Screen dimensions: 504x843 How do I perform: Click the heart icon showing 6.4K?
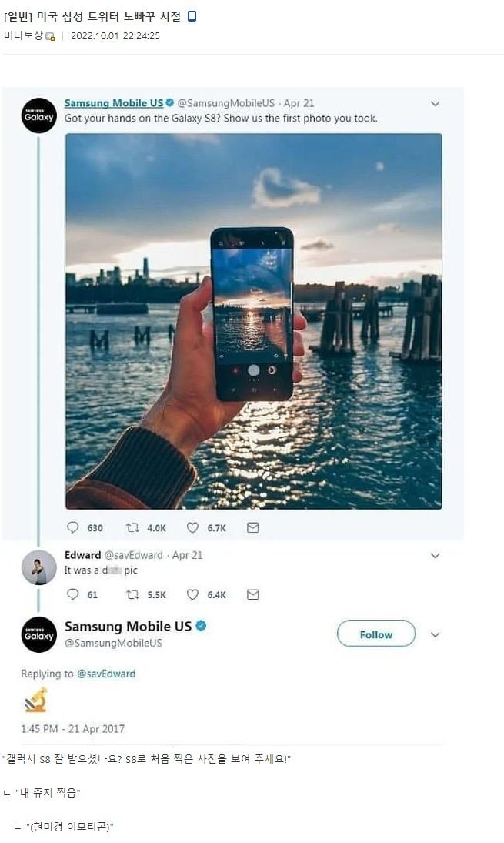pos(192,594)
